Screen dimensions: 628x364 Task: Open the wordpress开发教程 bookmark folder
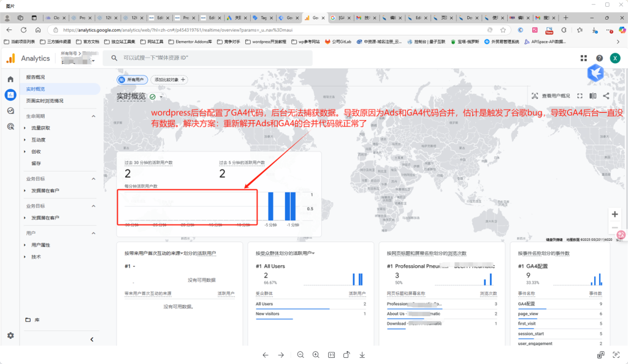coord(266,42)
